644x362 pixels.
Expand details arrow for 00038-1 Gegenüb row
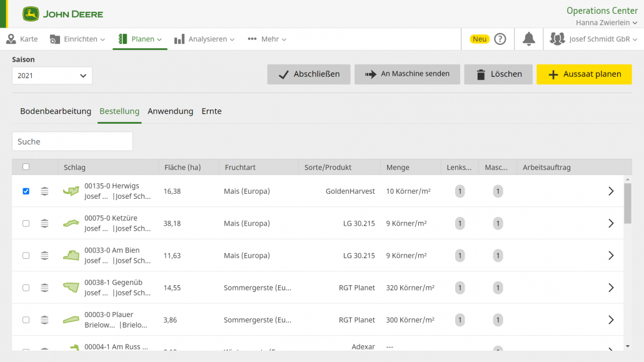point(611,288)
